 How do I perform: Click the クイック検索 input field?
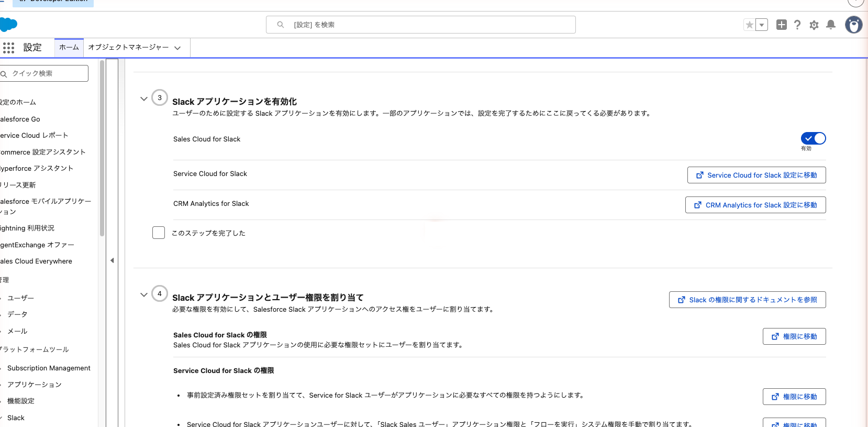(x=44, y=73)
